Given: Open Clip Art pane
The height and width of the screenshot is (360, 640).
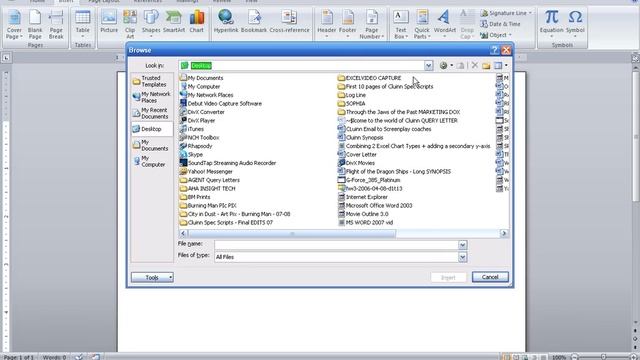Looking at the screenshot, I should pos(130,24).
